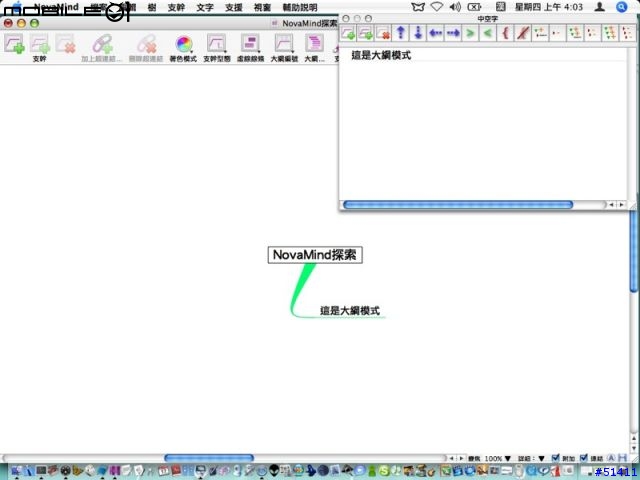The image size is (640, 480).
Task: Select the 這是大綱模式 branch on the map
Action: (x=350, y=311)
